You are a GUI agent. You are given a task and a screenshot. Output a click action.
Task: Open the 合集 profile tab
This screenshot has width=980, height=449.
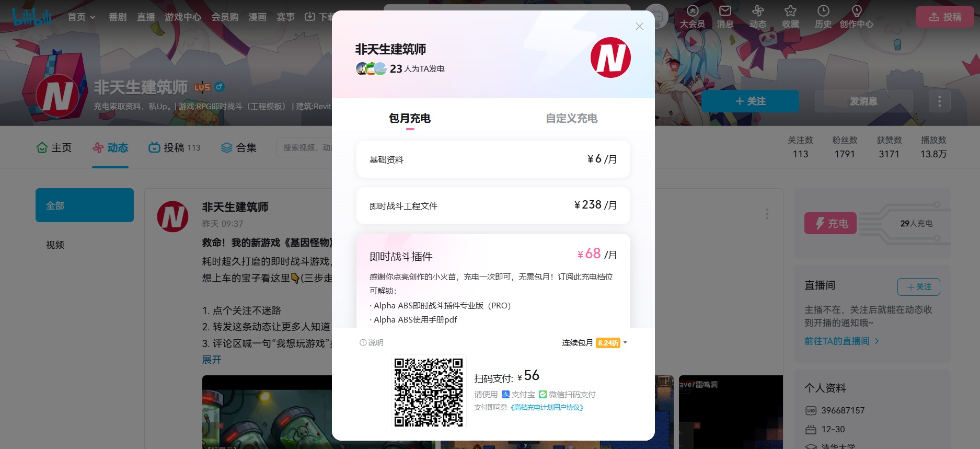point(238,148)
